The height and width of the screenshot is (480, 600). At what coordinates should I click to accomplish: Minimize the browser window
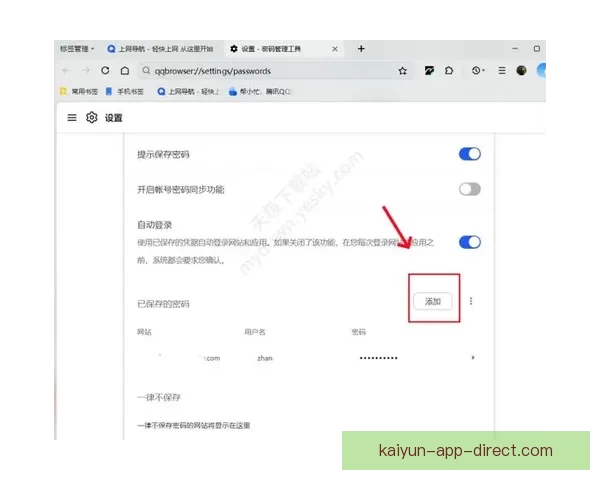515,49
